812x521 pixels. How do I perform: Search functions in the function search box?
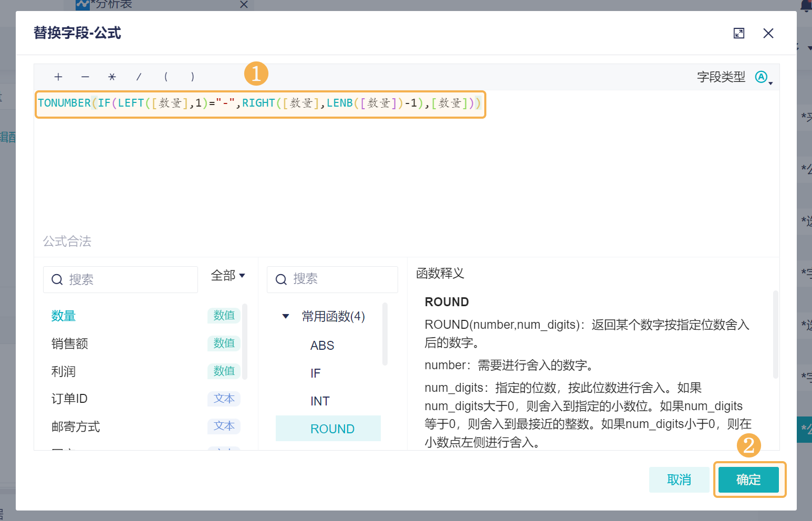(332, 279)
